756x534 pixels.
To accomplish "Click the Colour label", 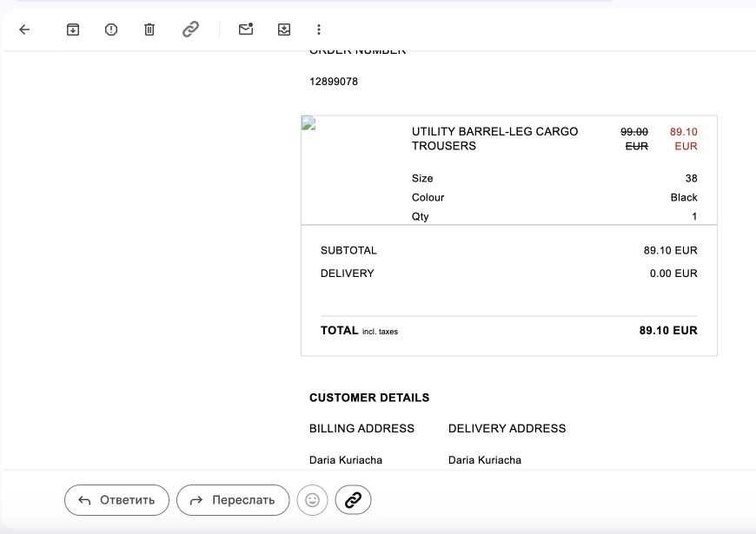I will point(428,198).
